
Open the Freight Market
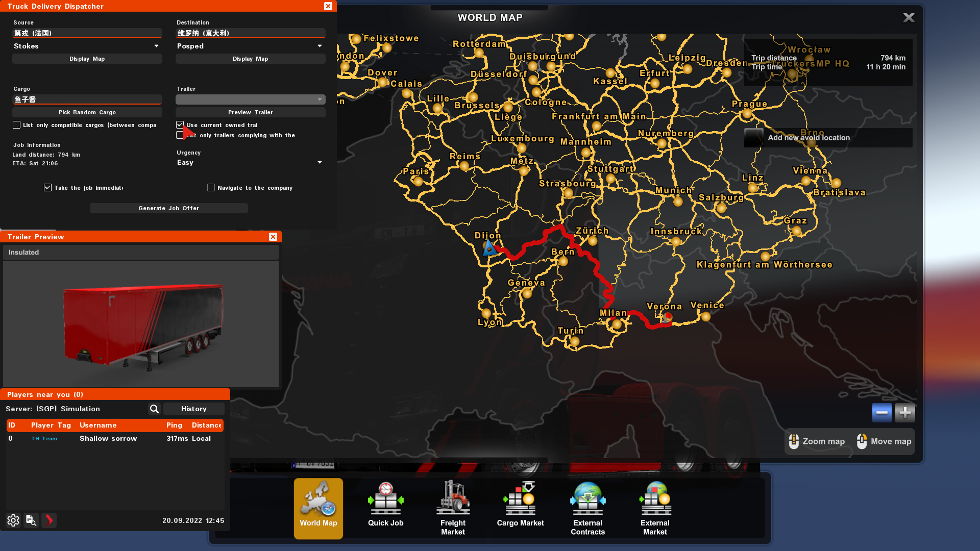[453, 508]
